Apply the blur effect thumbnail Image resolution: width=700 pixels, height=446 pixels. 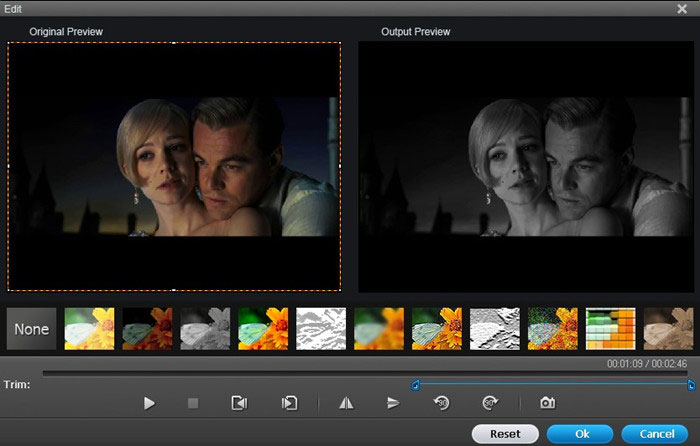point(379,329)
